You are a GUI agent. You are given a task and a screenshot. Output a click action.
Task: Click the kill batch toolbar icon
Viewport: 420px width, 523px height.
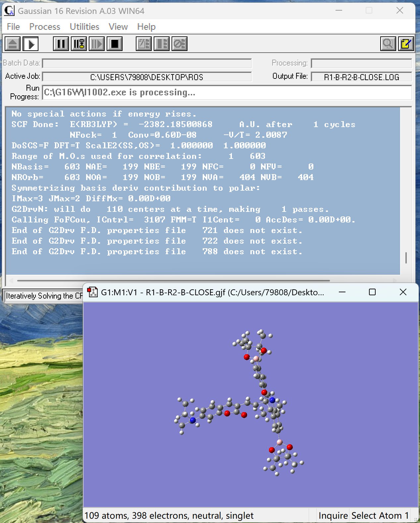[x=180, y=44]
